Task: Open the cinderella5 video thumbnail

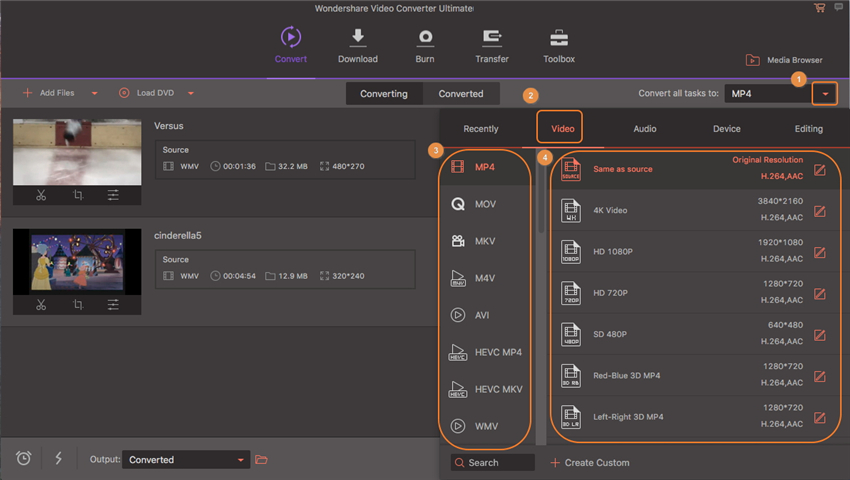Action: click(x=77, y=262)
